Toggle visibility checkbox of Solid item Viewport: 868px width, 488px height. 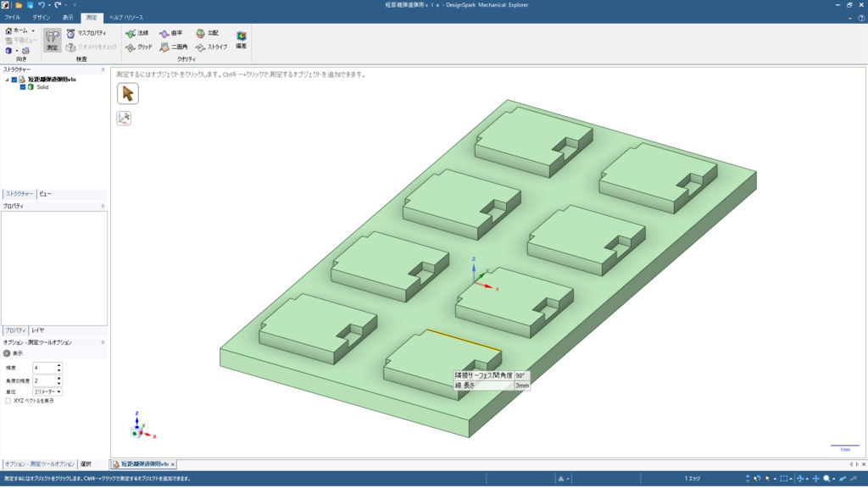(23, 87)
